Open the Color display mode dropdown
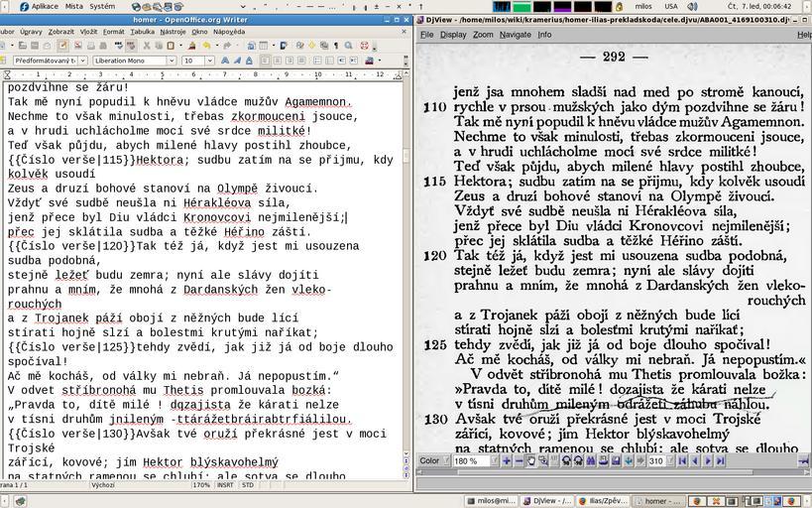Image resolution: width=812 pixels, height=508 pixels. coord(446,460)
